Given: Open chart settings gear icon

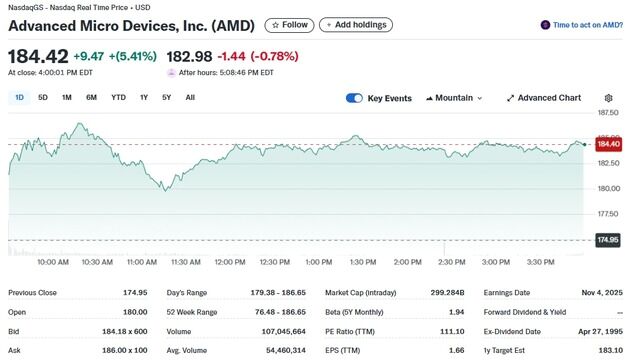Looking at the screenshot, I should 608,98.
